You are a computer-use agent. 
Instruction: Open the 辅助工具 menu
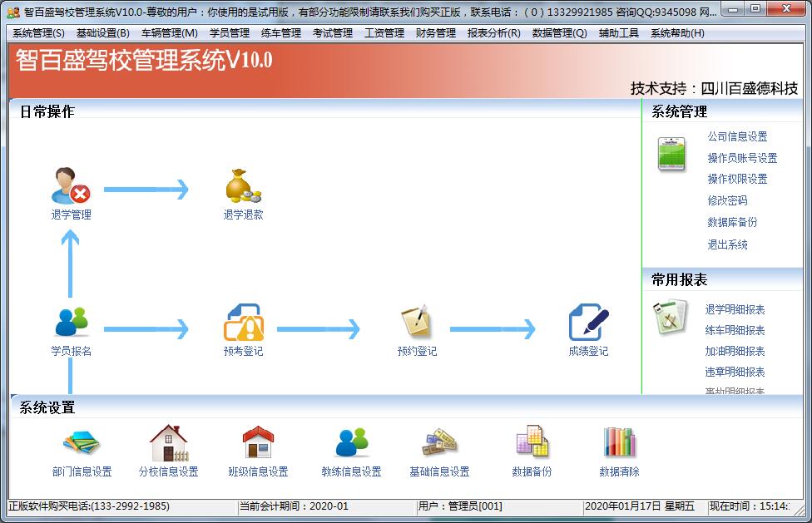(x=619, y=33)
